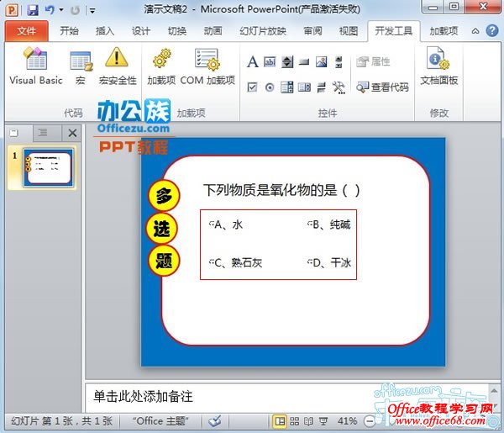504x433 pixels.
Task: Open 宏安全性 macro security settings
Action: pyautogui.click(x=117, y=66)
